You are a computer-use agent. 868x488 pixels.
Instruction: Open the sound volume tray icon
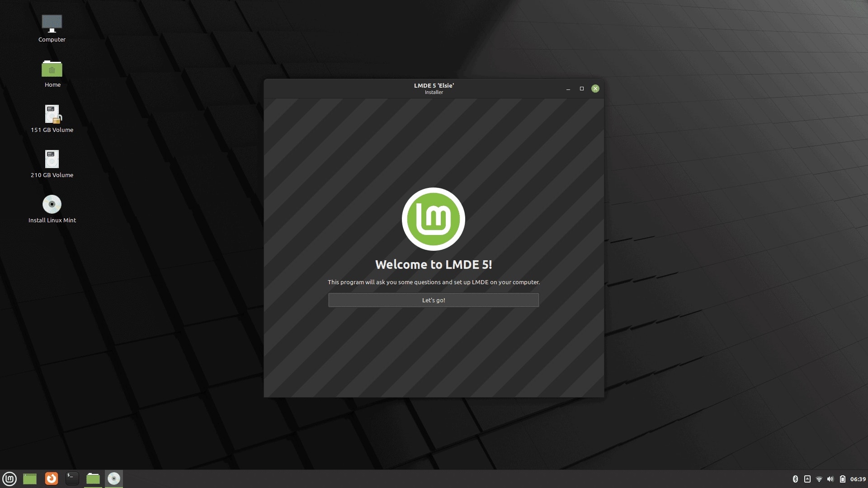830,479
